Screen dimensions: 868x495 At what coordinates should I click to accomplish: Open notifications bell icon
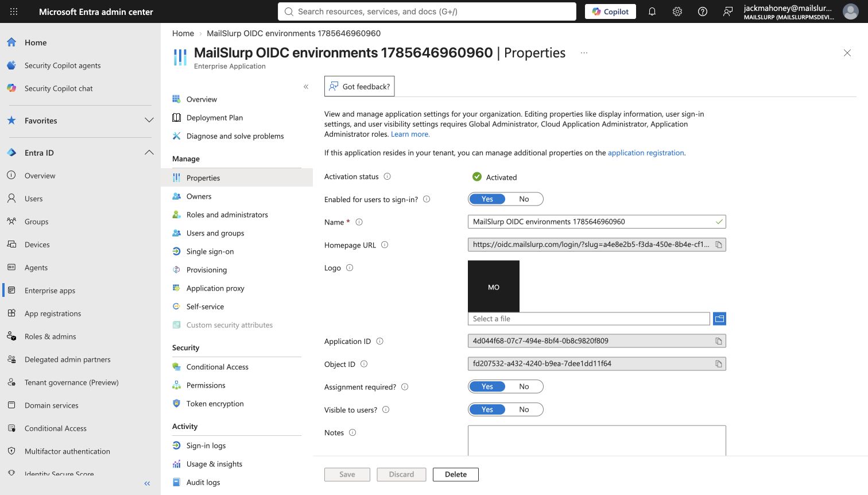[652, 11]
